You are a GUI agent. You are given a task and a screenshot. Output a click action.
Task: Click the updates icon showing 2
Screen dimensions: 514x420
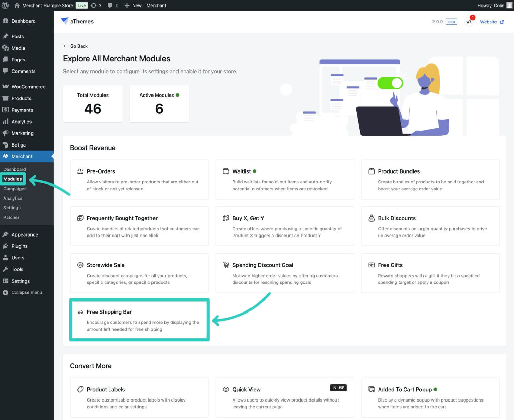point(94,5)
